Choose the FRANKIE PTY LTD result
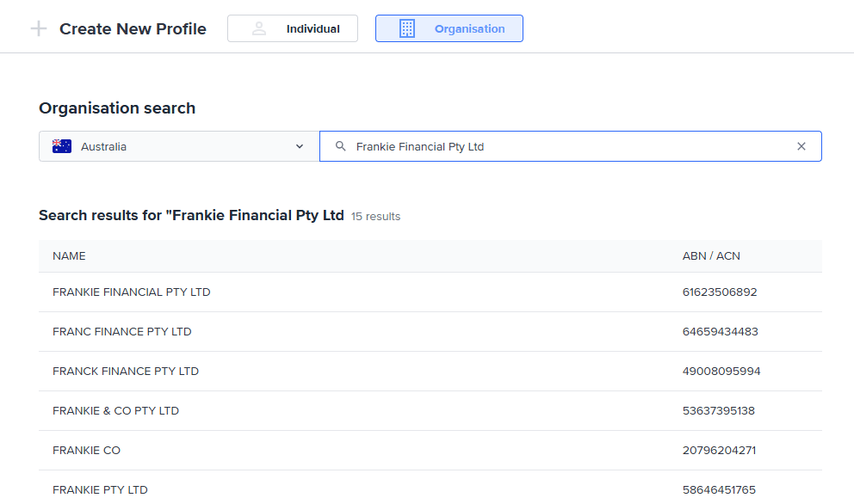 click(x=100, y=489)
